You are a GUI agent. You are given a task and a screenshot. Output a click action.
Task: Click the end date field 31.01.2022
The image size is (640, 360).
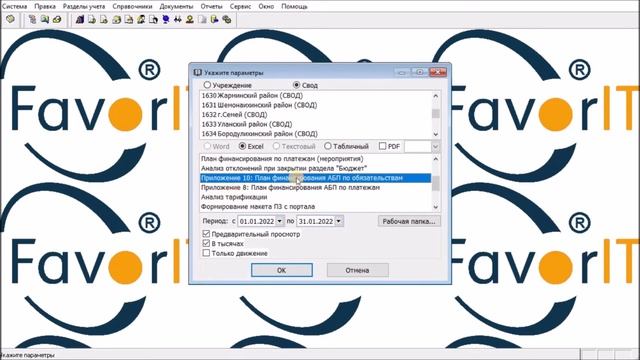pos(316,221)
